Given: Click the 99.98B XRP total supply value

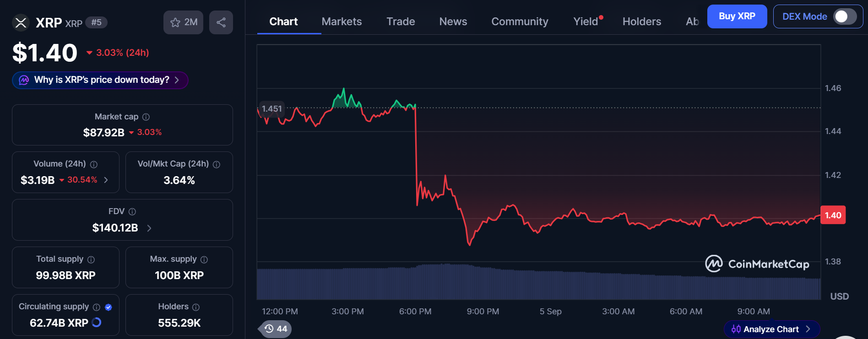Looking at the screenshot, I should pos(65,275).
